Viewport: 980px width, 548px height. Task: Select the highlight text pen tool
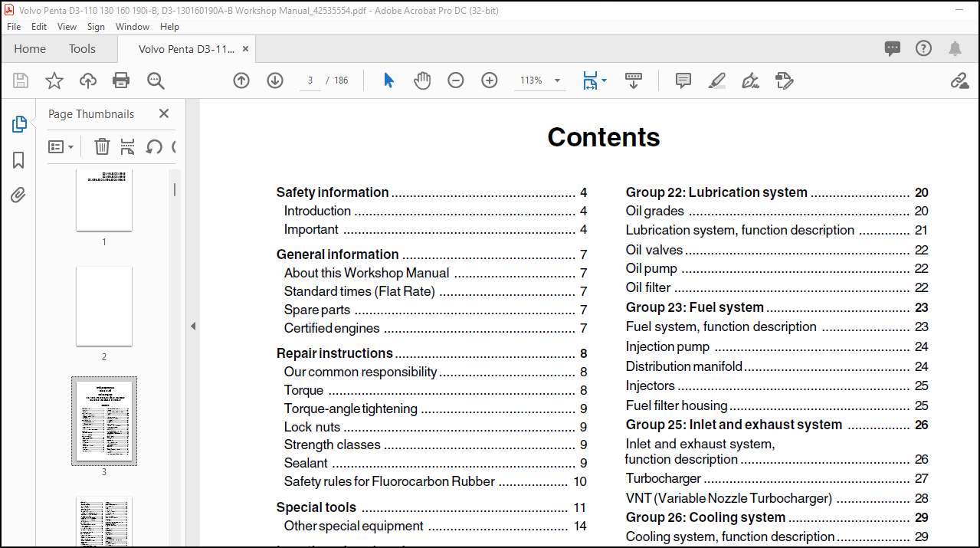point(717,80)
